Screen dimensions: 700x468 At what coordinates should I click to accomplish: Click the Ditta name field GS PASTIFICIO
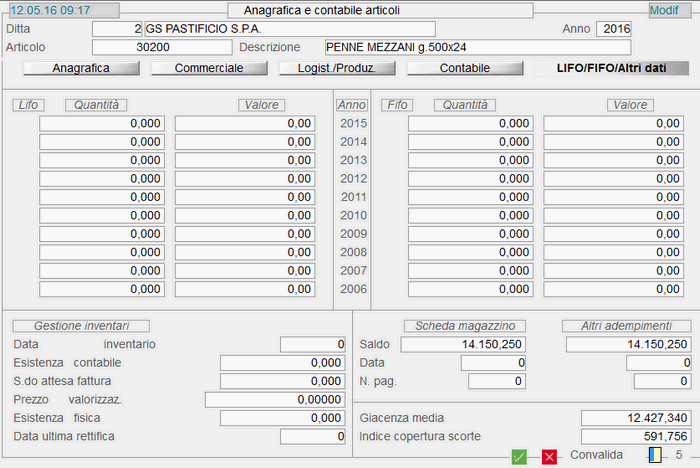point(290,29)
